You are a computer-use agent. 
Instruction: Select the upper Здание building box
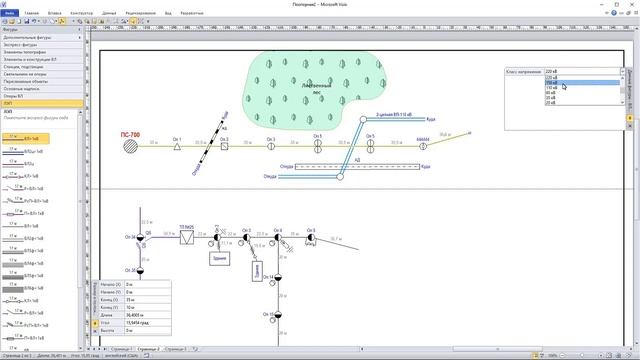point(220,258)
